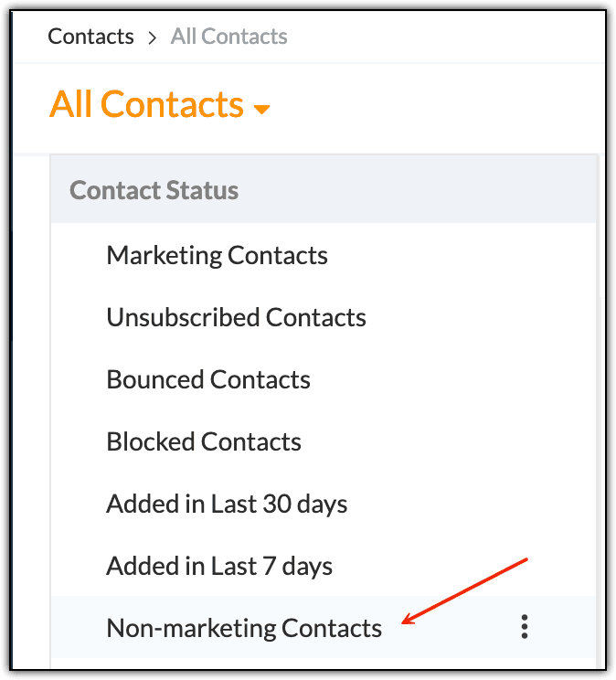The image size is (616, 680).
Task: Click the Contact Status section header
Action: (x=154, y=190)
